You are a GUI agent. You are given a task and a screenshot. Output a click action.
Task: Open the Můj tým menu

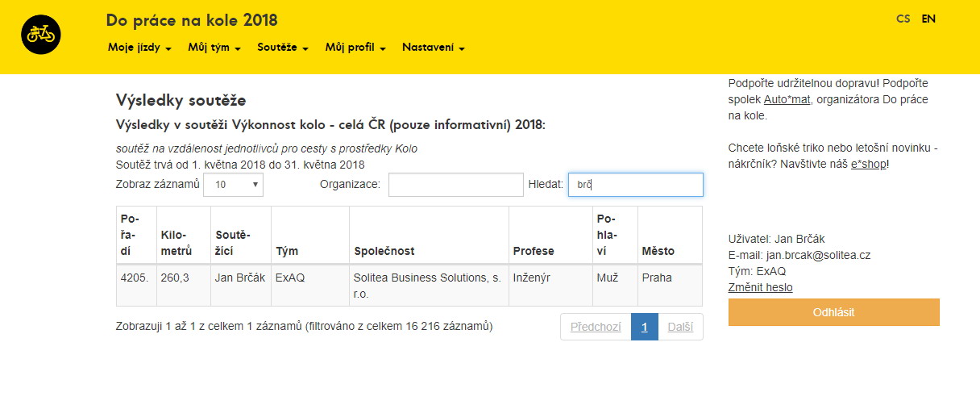[214, 48]
